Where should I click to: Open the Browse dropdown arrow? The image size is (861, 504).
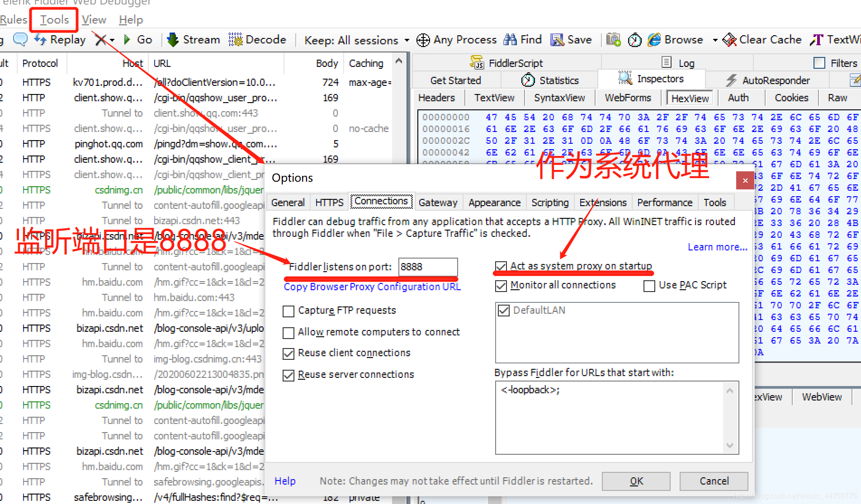[715, 40]
